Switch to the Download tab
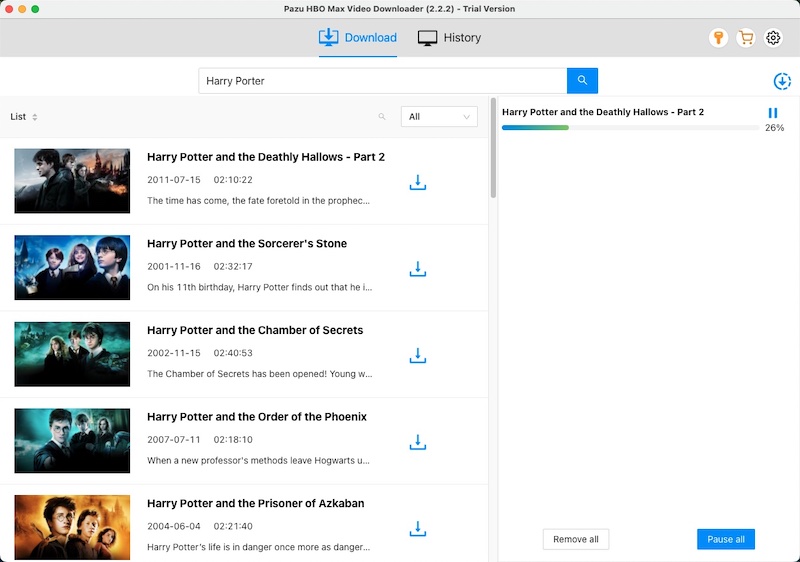 [358, 38]
